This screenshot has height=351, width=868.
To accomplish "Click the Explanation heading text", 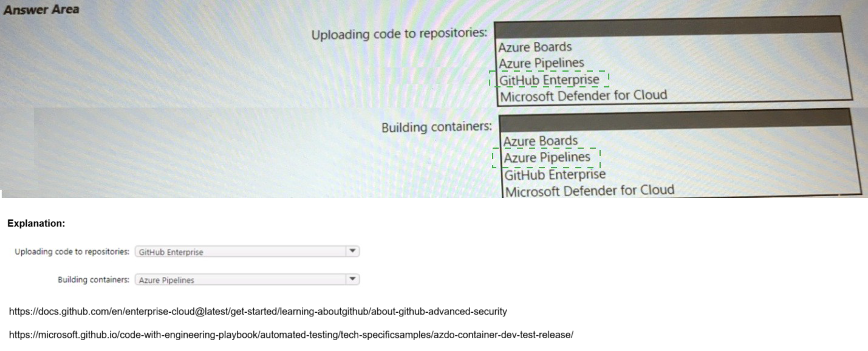I will [x=36, y=223].
